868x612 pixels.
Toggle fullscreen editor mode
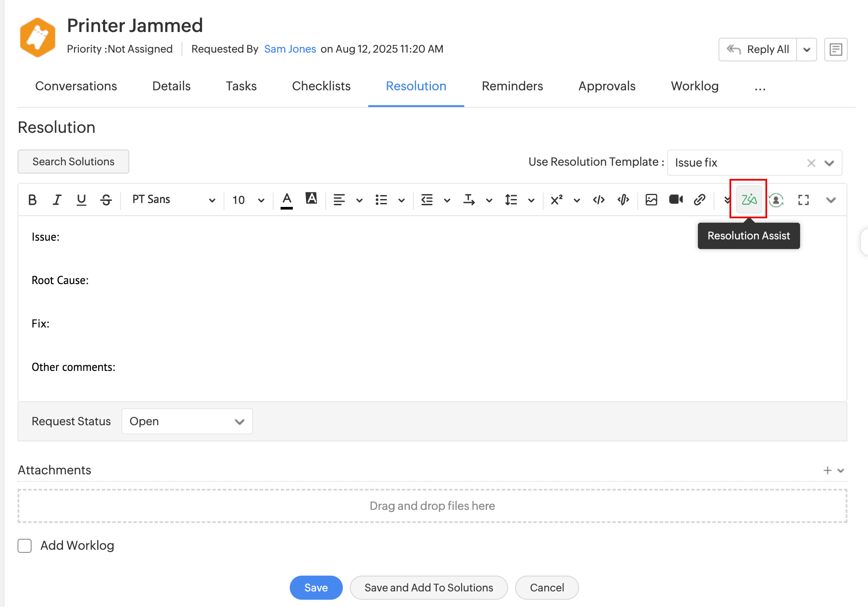coord(803,200)
